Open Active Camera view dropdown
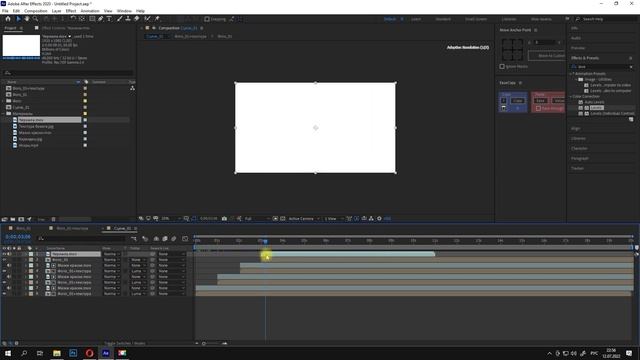 tap(304, 219)
